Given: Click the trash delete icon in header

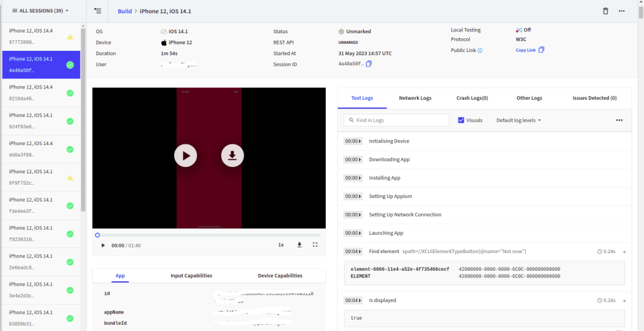Looking at the screenshot, I should [605, 11].
